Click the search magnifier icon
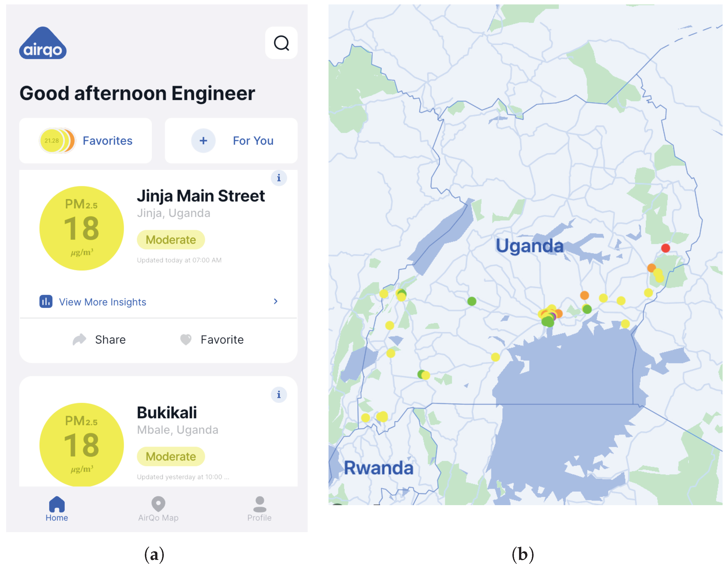Screen dimensions: 728x568 pyautogui.click(x=281, y=43)
